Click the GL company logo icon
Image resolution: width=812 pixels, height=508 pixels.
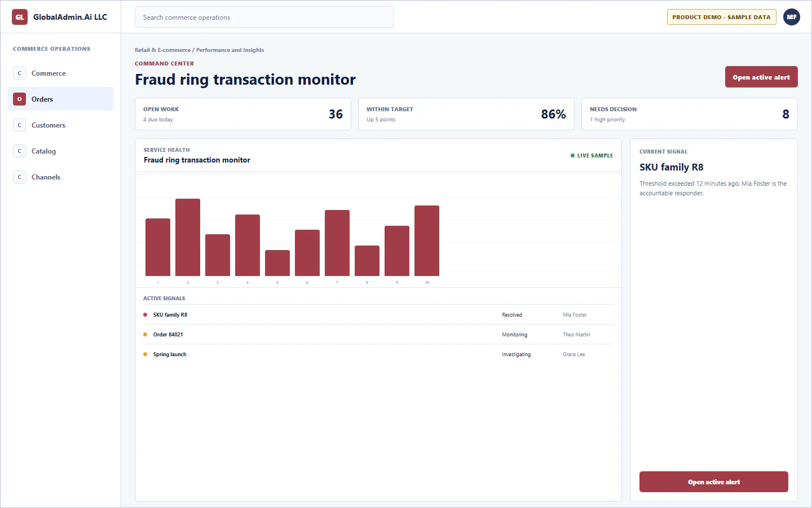(x=20, y=17)
